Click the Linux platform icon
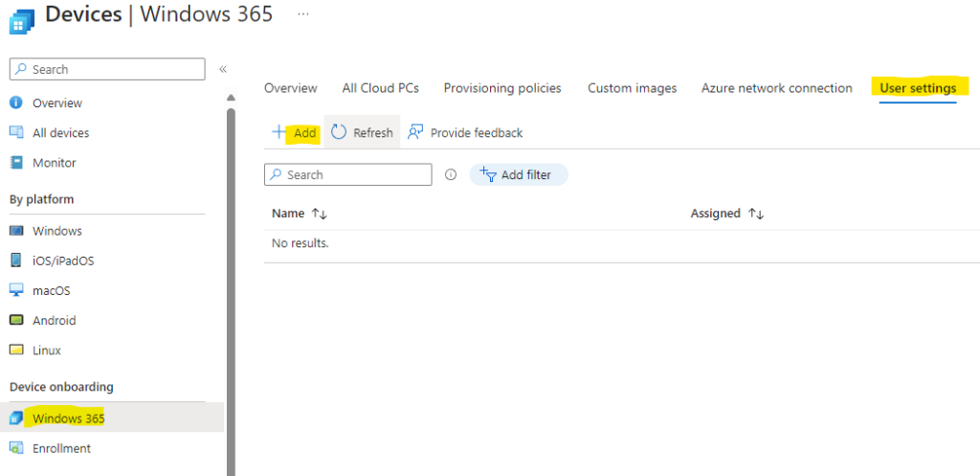Screen dimensions: 980x476 pos(16,351)
